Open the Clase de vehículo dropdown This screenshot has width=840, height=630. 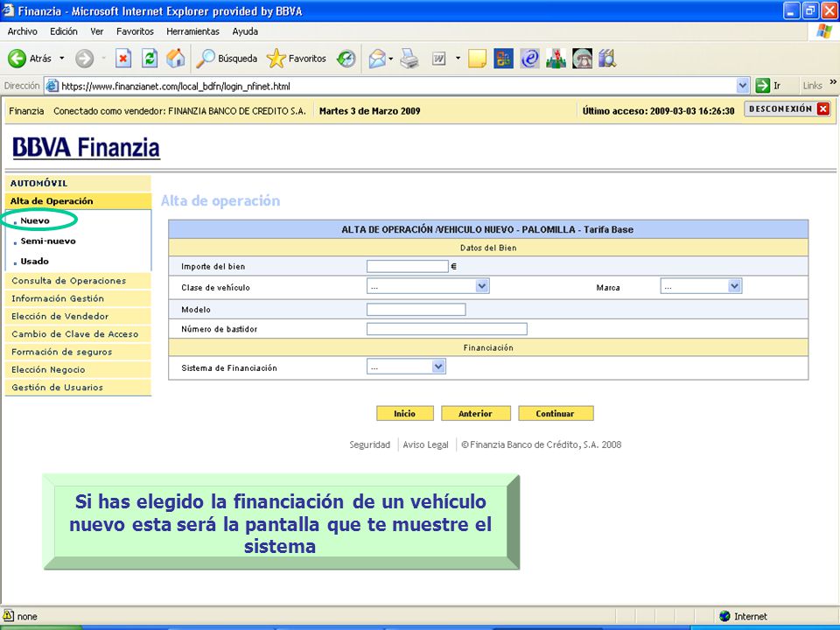pyautogui.click(x=428, y=287)
